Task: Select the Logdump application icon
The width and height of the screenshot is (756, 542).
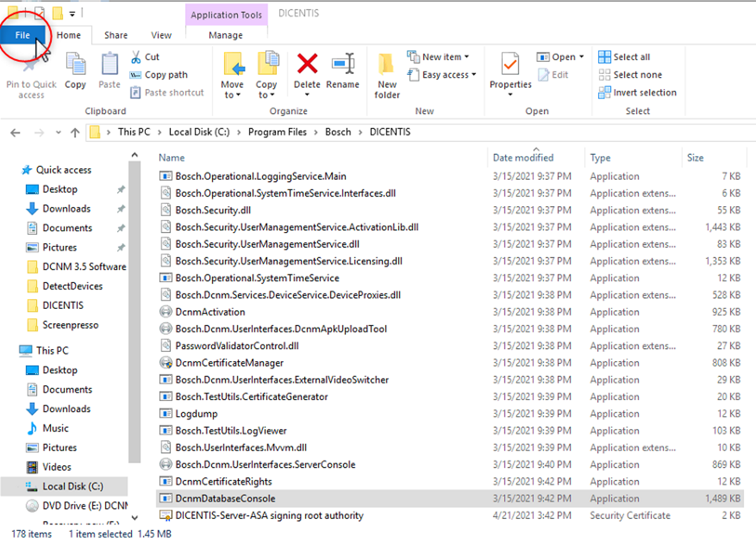Action: tap(165, 414)
